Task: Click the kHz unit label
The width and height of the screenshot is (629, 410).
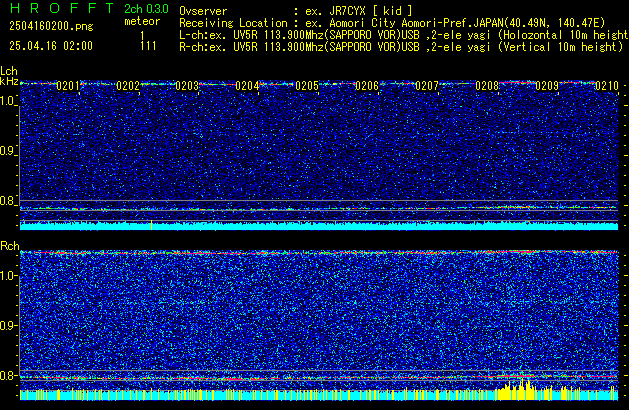Action: pyautogui.click(x=9, y=81)
